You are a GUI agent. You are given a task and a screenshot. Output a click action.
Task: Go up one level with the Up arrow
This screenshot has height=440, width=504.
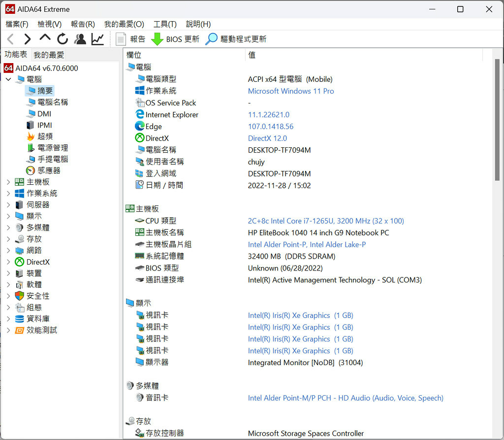click(x=45, y=38)
